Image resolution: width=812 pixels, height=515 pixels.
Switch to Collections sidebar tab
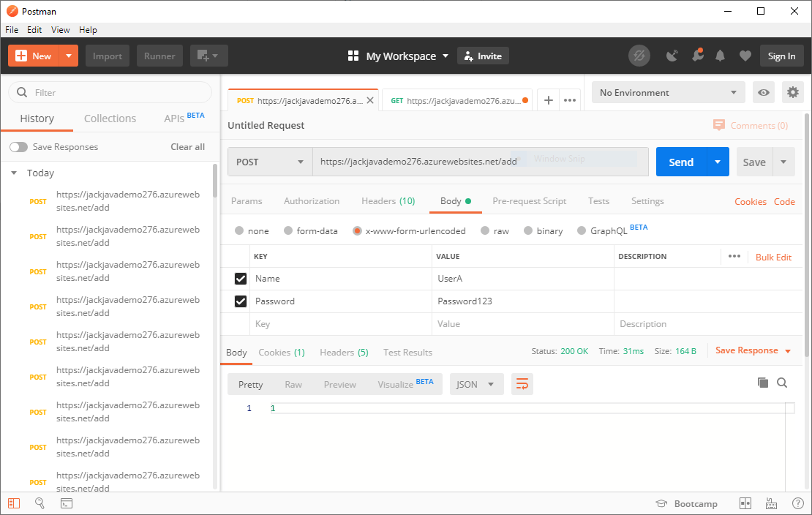110,119
